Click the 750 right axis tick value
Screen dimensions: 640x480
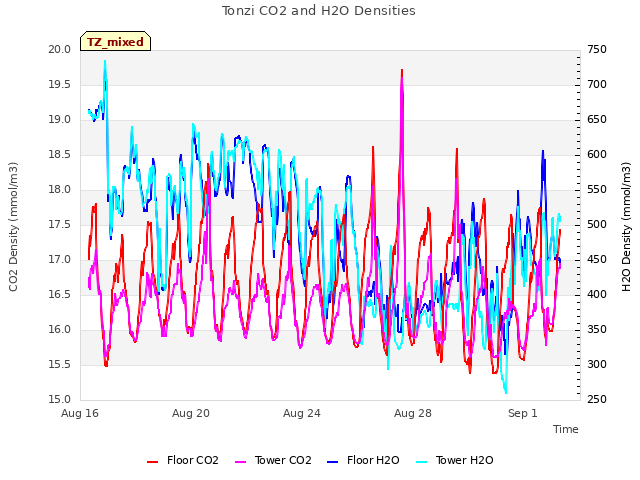(x=597, y=49)
